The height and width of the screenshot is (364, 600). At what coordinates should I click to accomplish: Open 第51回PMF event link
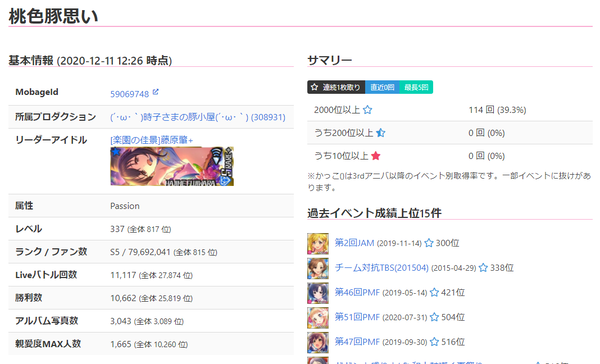coord(357,317)
